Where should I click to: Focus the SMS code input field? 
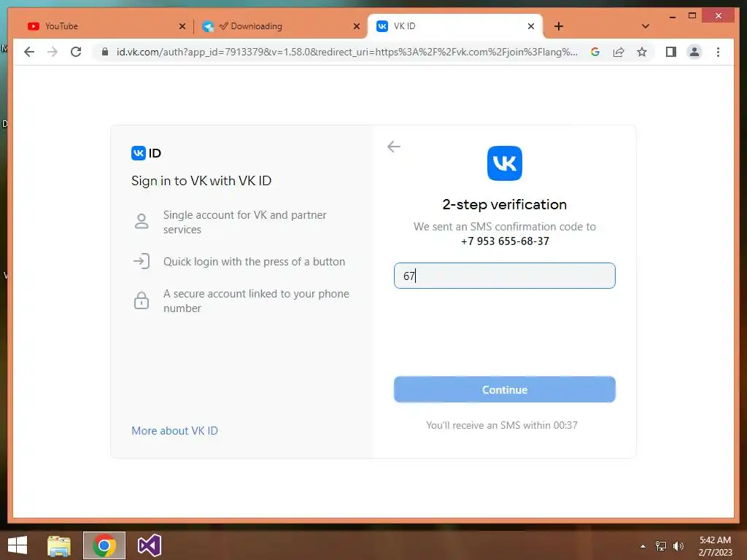click(x=505, y=276)
